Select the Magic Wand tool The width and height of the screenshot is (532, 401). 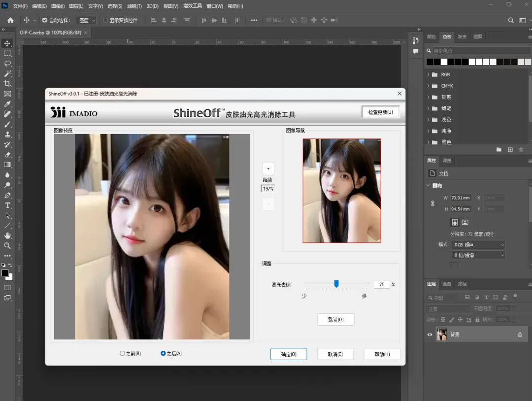point(7,73)
